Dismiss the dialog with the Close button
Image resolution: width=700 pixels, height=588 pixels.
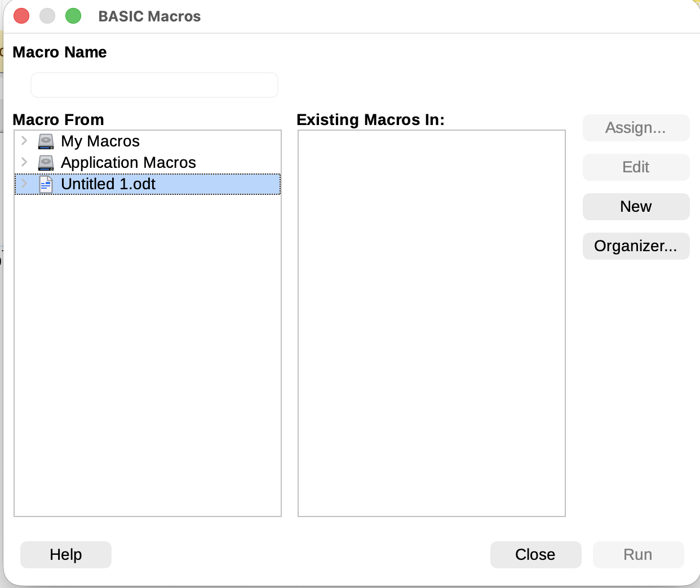point(535,555)
